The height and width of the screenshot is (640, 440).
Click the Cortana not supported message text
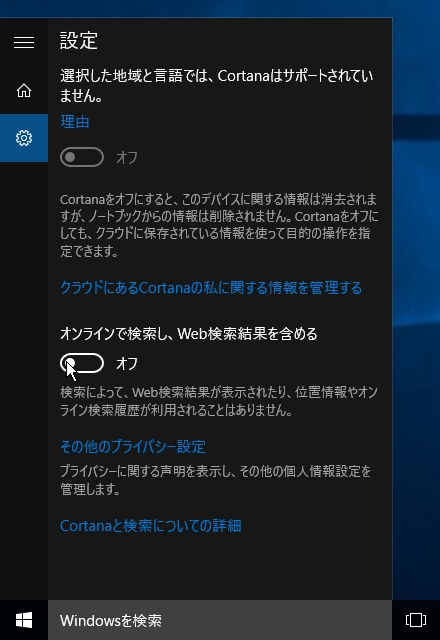(216, 86)
